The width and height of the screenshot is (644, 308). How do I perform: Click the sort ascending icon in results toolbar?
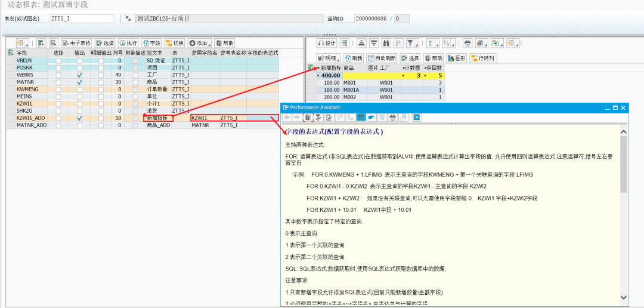(361, 43)
